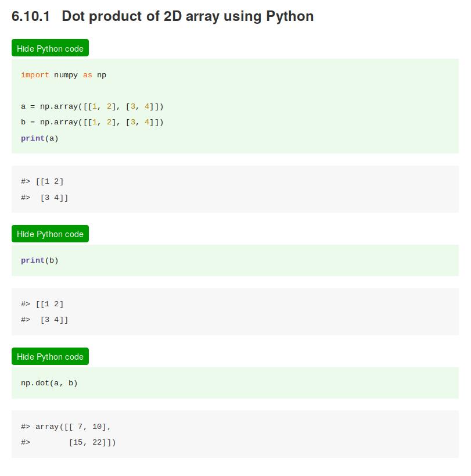Hide the print(b) code block
Image resolution: width=471 pixels, height=476 pixels.
[50, 234]
